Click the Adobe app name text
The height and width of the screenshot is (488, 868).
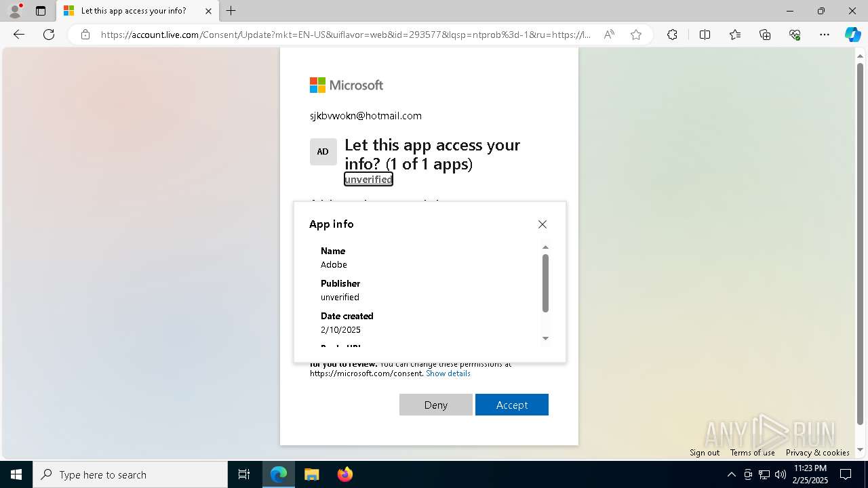334,264
